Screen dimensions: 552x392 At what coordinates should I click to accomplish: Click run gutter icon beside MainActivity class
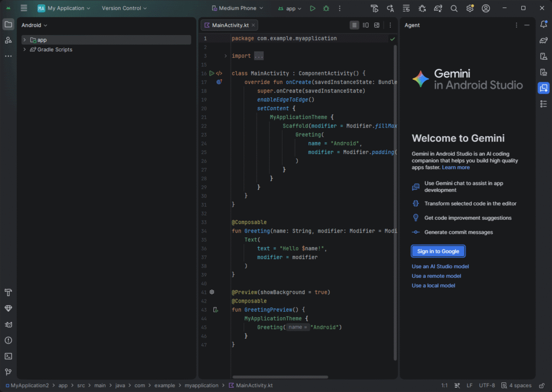pyautogui.click(x=211, y=73)
